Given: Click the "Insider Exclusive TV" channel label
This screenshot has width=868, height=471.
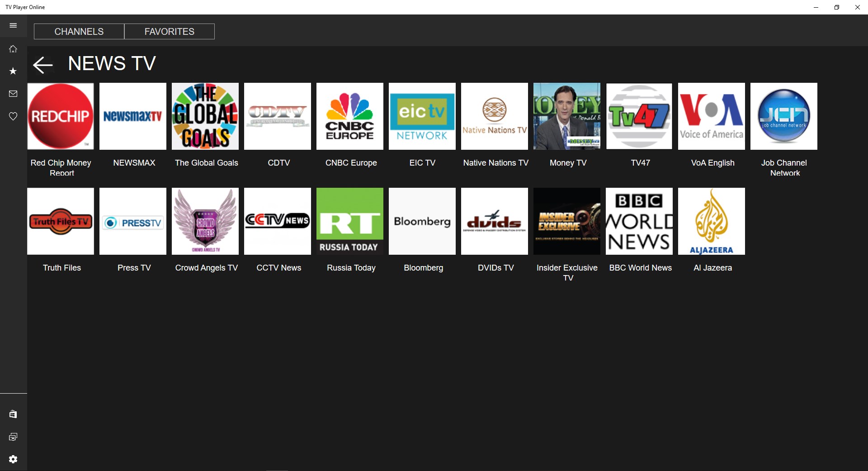Looking at the screenshot, I should 567,273.
